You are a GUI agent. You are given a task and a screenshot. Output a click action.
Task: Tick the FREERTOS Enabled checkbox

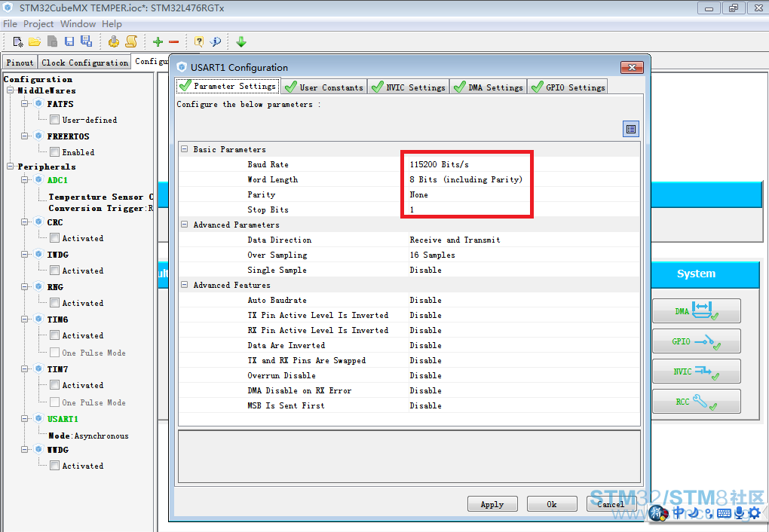55,152
